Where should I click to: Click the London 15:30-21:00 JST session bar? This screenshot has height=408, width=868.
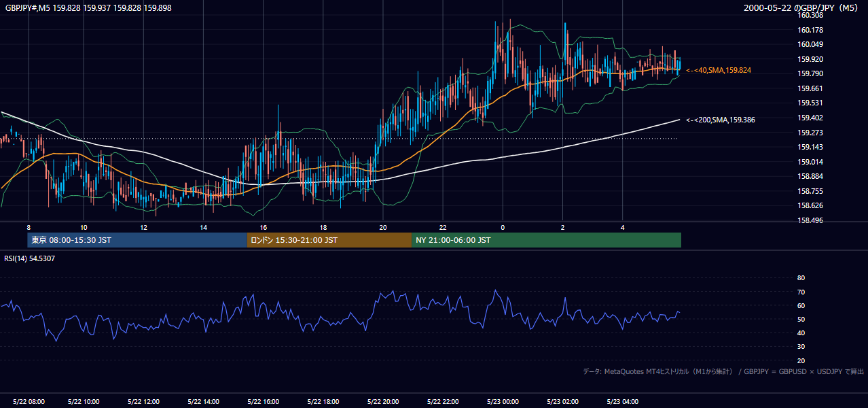coord(329,240)
